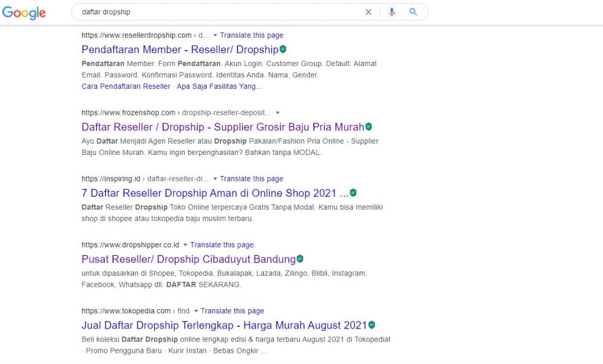Clear the search query with the X icon
The image size is (603, 364).
[x=369, y=12]
